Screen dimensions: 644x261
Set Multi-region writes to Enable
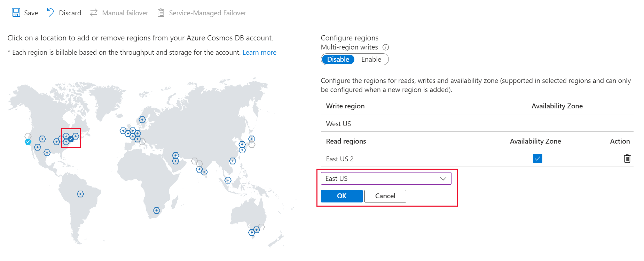(371, 60)
